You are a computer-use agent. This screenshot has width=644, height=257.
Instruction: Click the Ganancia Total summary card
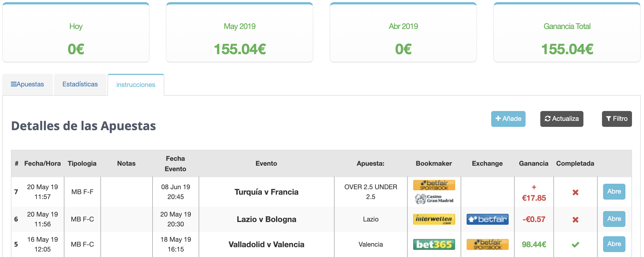(567, 32)
